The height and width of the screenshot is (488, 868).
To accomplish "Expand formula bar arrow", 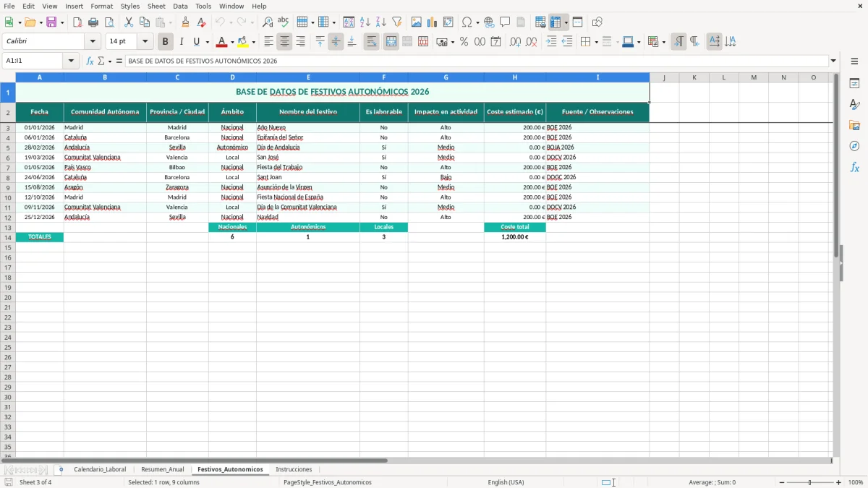I will (833, 61).
